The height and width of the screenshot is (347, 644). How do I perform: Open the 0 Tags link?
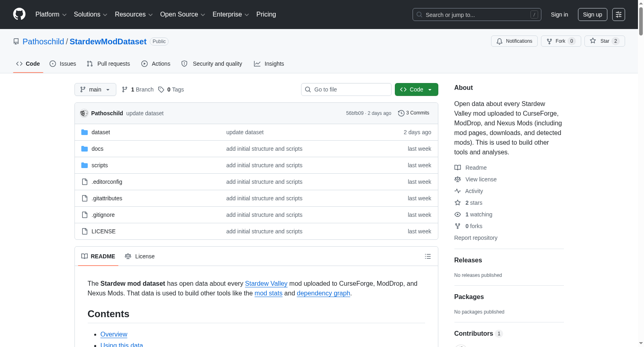(x=171, y=89)
